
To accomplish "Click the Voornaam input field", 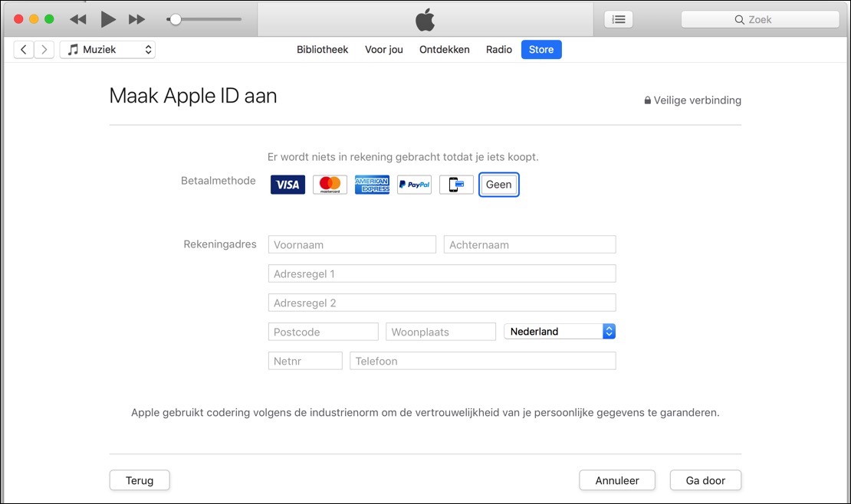I will (352, 244).
